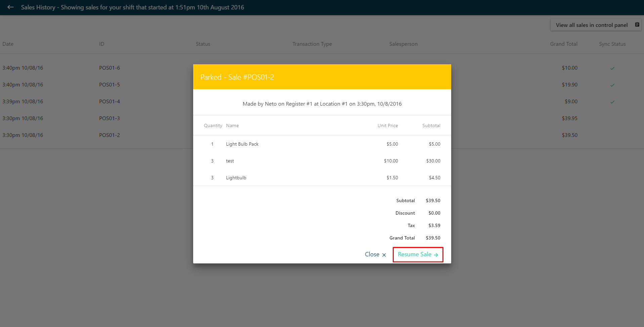Click the Tax $3.59 value
The image size is (644, 327).
(x=434, y=225)
